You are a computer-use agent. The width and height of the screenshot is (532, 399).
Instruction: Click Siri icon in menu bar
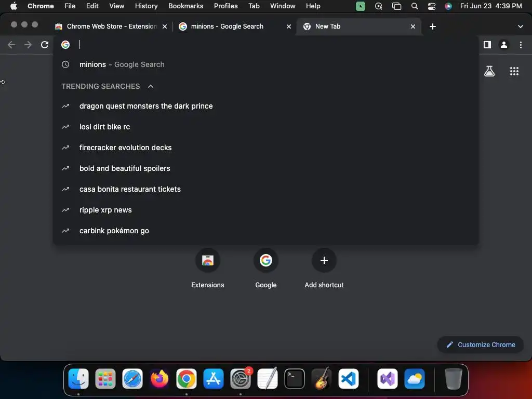[x=448, y=6]
